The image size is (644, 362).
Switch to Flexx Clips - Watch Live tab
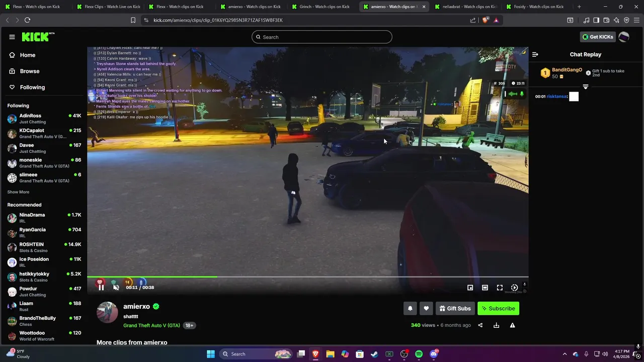108,7
